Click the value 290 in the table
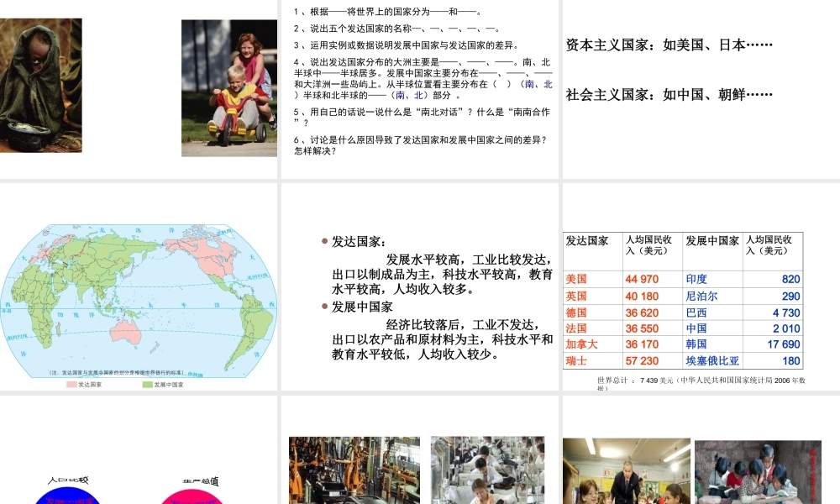The image size is (840, 504). click(x=790, y=297)
